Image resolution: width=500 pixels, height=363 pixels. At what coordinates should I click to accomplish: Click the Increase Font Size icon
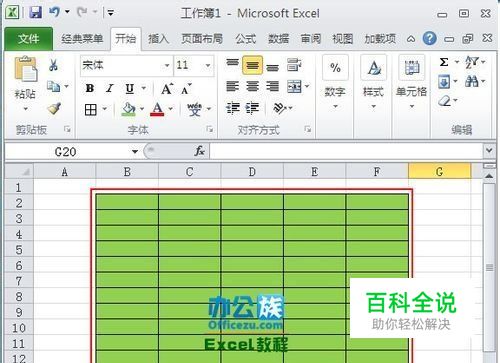point(167,89)
